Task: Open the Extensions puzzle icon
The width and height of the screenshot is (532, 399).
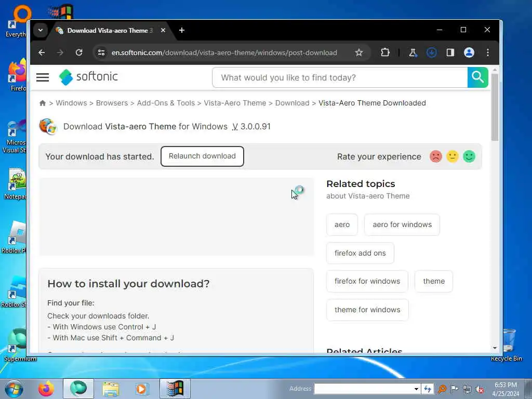Action: pos(385,52)
